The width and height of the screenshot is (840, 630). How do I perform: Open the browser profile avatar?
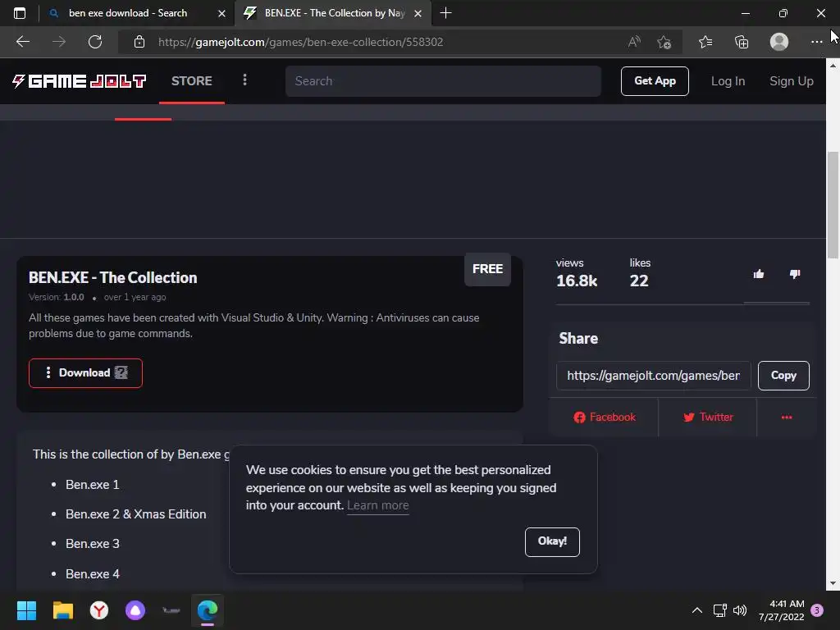[x=779, y=42]
